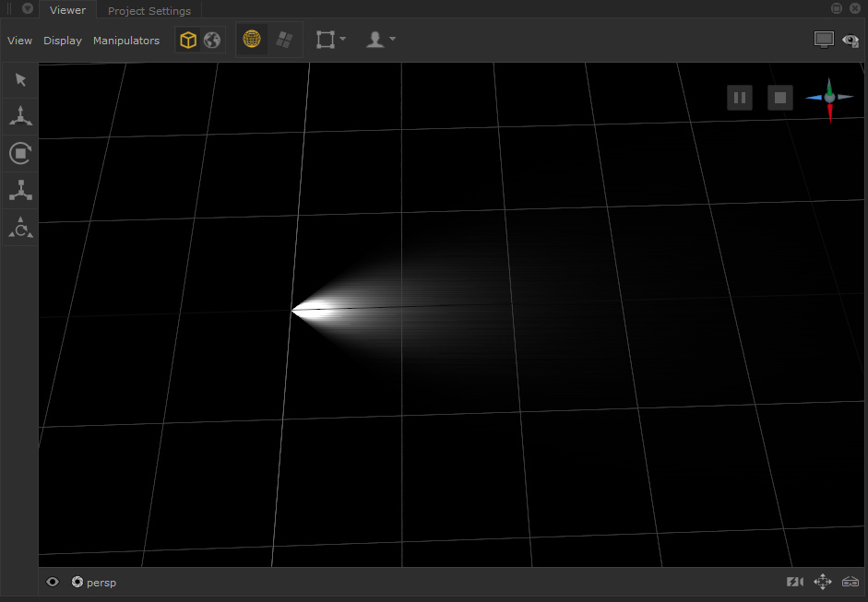Pause the viewer rendering
868x602 pixels.
[740, 98]
